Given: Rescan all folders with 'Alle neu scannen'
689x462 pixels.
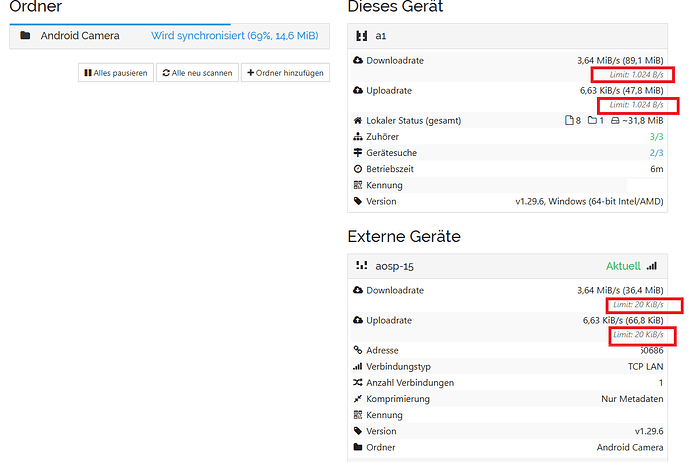Looking at the screenshot, I should 197,73.
